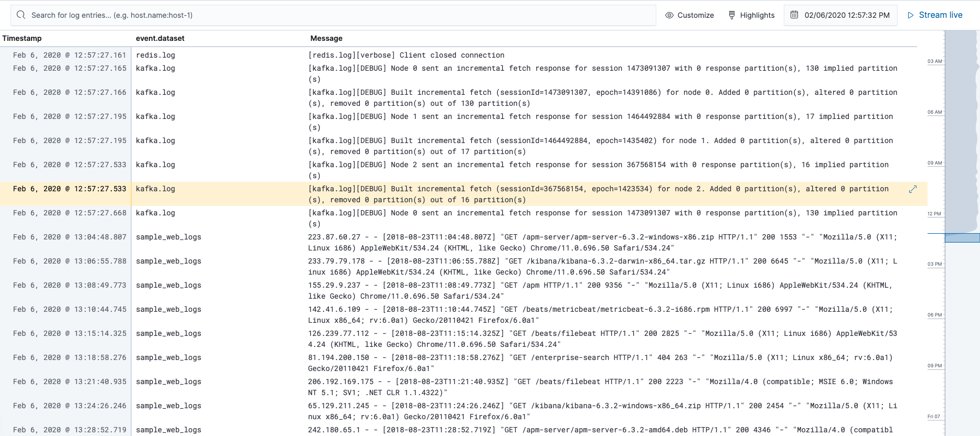
Task: Focus the log entries search field
Action: (x=333, y=15)
